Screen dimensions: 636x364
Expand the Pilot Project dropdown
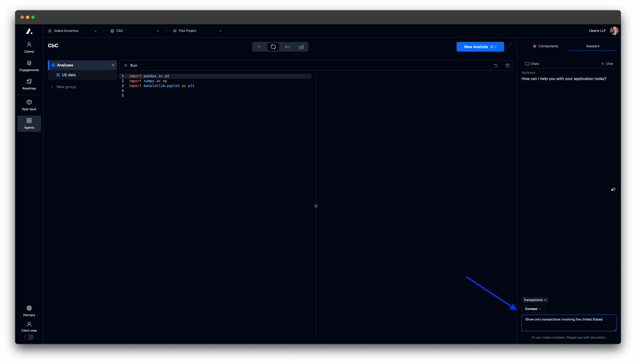pyautogui.click(x=220, y=31)
